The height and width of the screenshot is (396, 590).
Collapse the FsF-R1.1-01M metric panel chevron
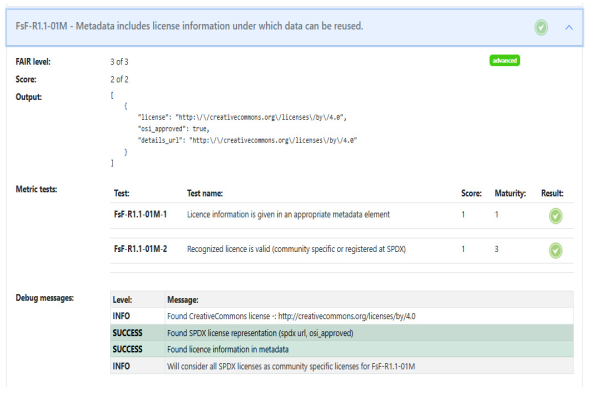point(569,27)
